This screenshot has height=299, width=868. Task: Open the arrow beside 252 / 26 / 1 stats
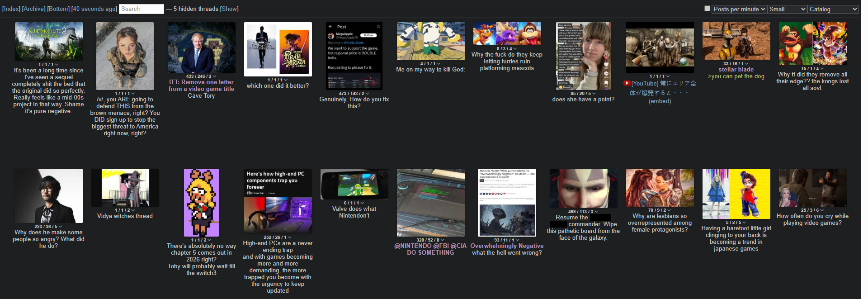pos(289,237)
